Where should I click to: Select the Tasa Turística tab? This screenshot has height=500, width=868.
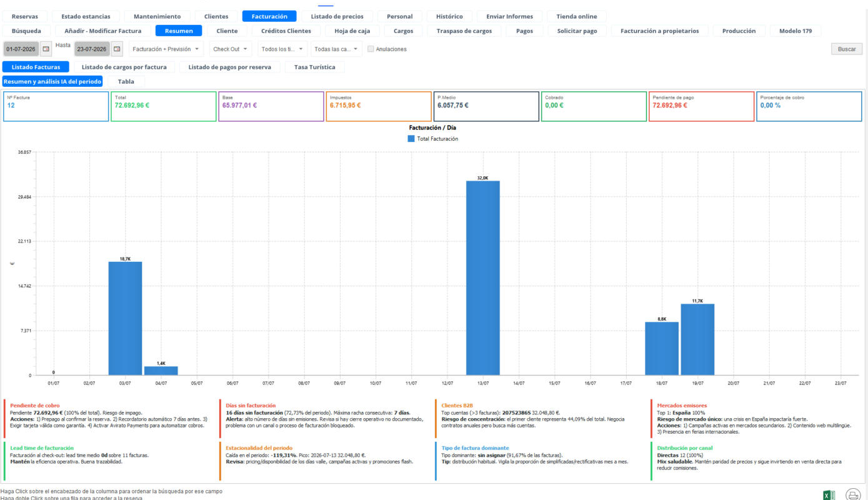315,67
